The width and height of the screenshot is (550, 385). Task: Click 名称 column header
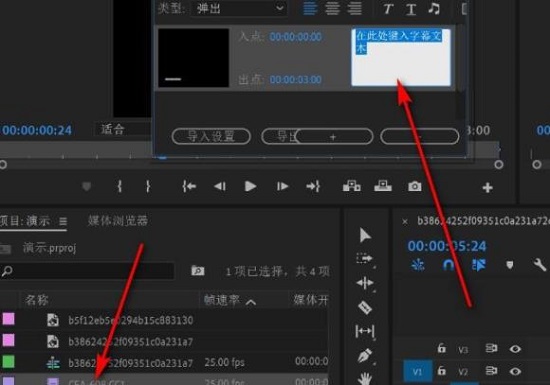click(36, 300)
